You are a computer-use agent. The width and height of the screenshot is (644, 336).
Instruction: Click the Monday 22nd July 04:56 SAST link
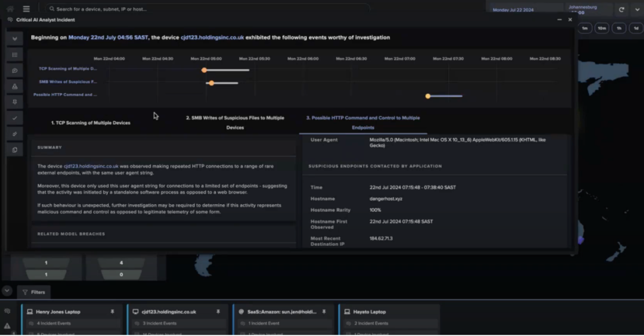click(x=108, y=38)
